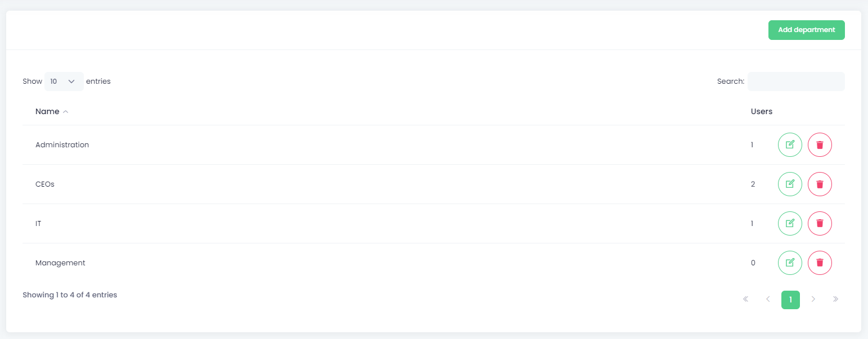Viewport: 868px width, 339px height.
Task: Select the CEOs row name
Action: point(45,184)
